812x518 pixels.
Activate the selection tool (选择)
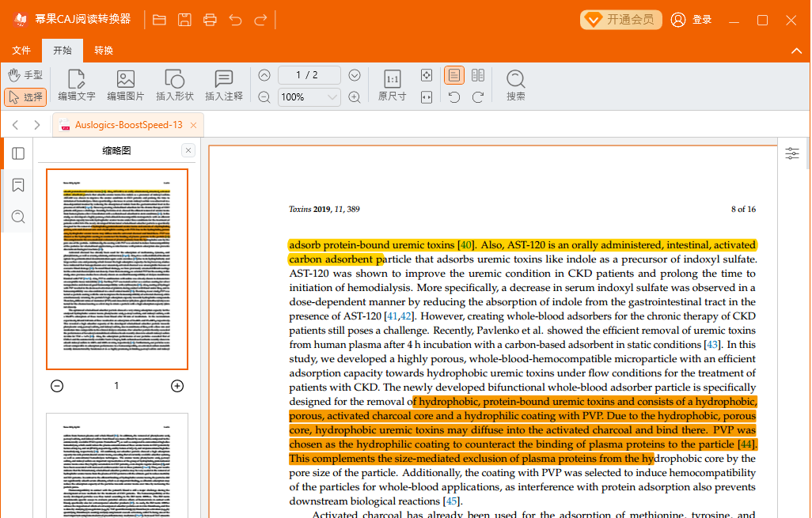25,97
